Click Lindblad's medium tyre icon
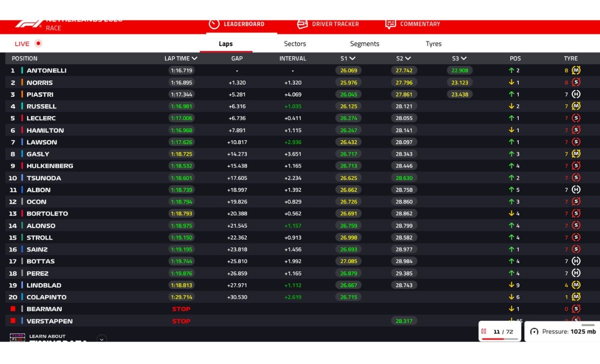This screenshot has height=364, width=600. point(576,285)
